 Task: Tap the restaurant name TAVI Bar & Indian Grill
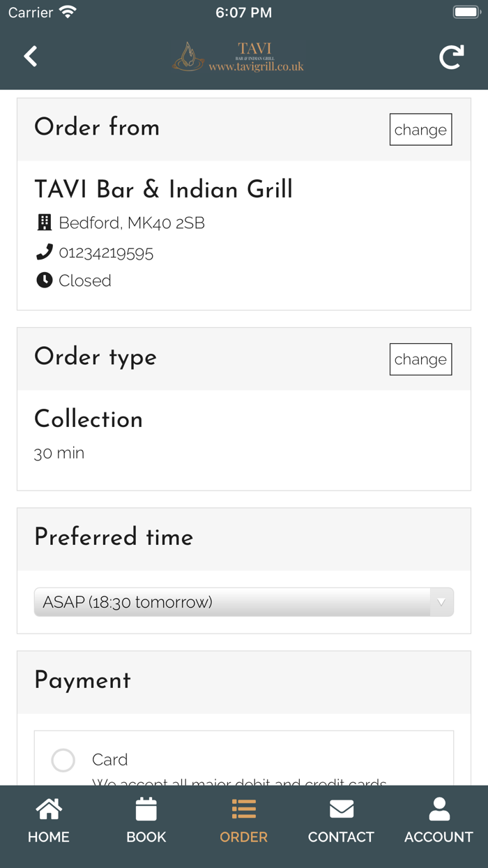(163, 189)
